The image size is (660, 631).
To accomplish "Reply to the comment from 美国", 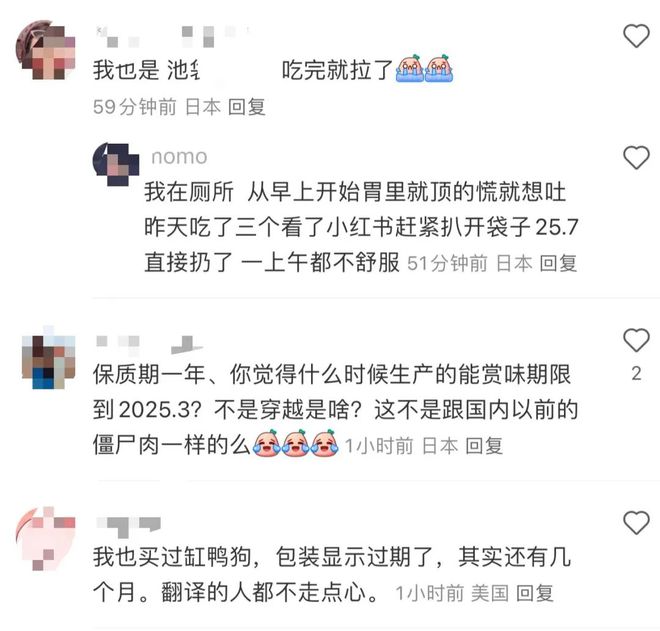I will 535,593.
